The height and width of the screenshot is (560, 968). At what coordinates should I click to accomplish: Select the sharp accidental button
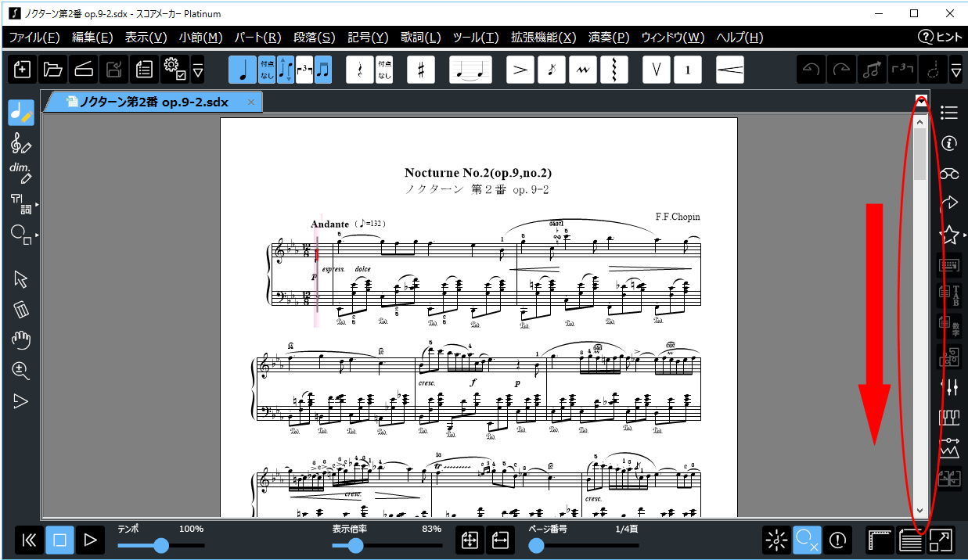421,70
